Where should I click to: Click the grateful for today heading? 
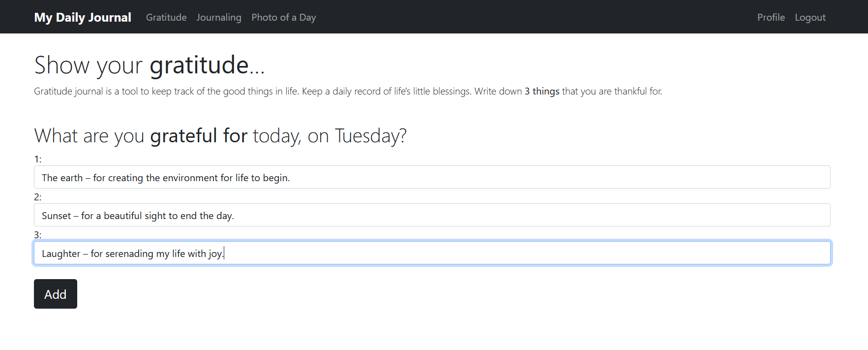(220, 135)
